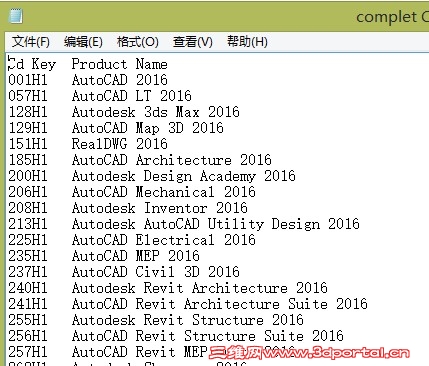Click the product key 225H1

(28, 240)
